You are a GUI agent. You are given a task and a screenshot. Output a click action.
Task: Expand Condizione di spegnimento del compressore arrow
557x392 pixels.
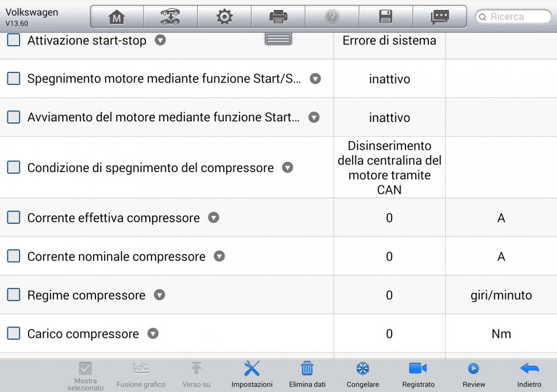(x=287, y=168)
